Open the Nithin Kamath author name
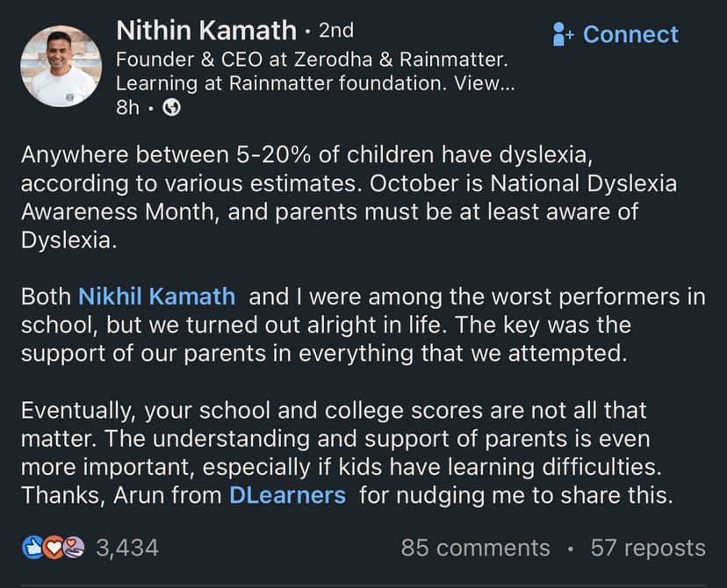727x588 pixels. [x=206, y=31]
